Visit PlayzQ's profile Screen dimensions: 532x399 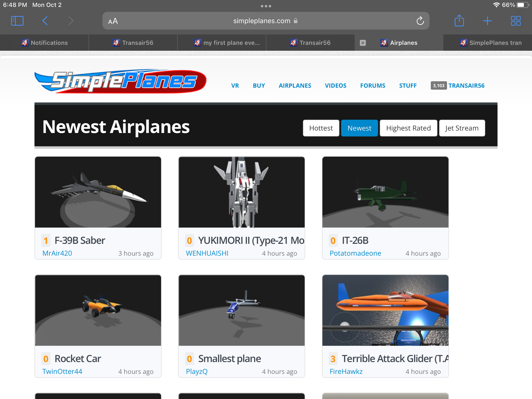pos(197,371)
